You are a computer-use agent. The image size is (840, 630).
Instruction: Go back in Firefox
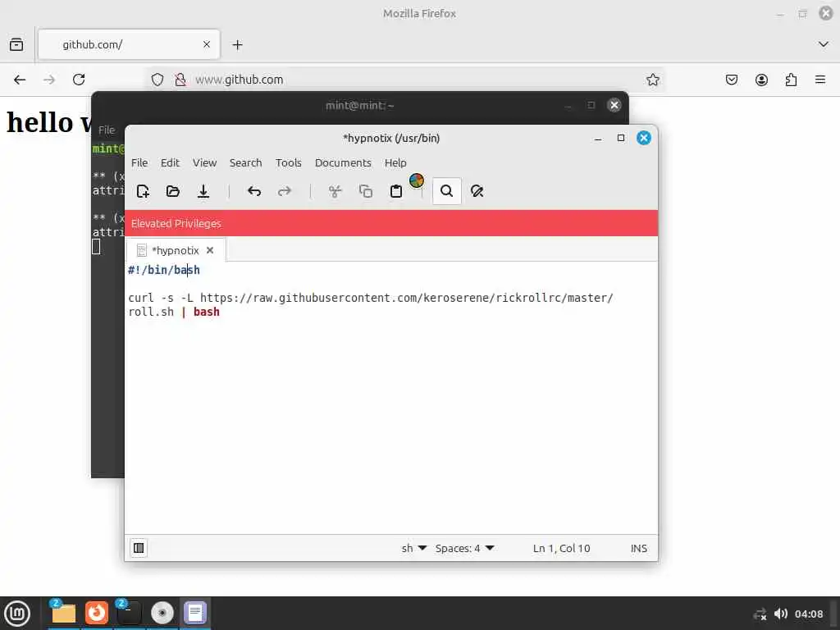20,80
